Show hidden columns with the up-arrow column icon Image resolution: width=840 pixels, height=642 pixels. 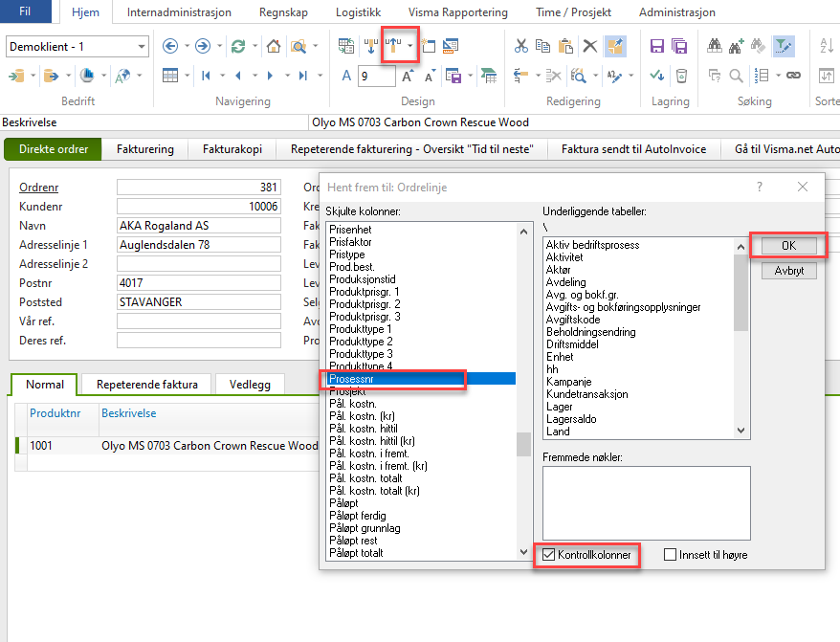(x=393, y=46)
